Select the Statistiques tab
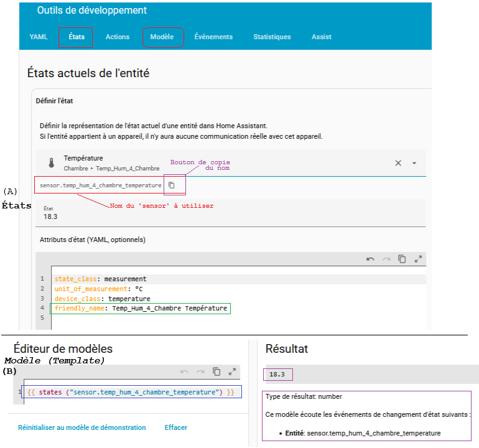Image resolution: width=479 pixels, height=448 pixels. (x=272, y=37)
